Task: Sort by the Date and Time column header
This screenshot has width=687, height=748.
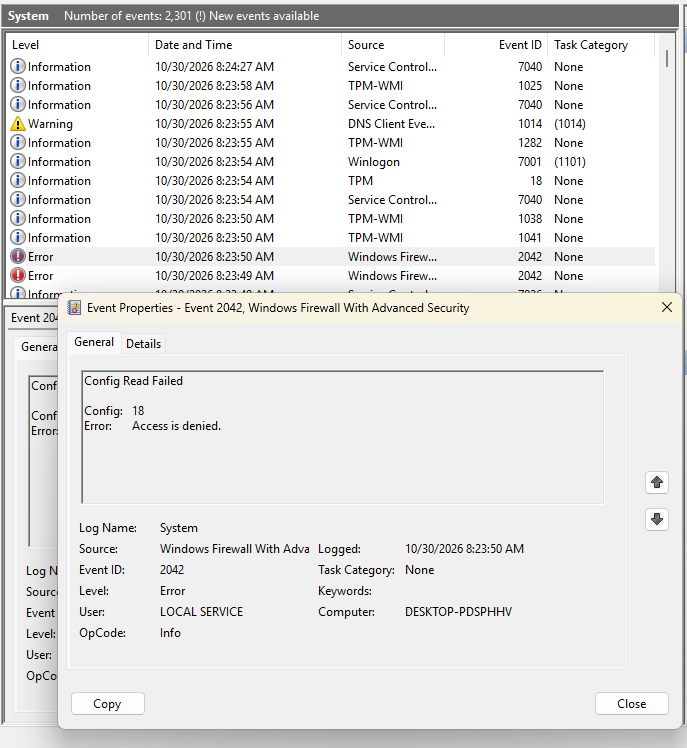Action: click(245, 45)
